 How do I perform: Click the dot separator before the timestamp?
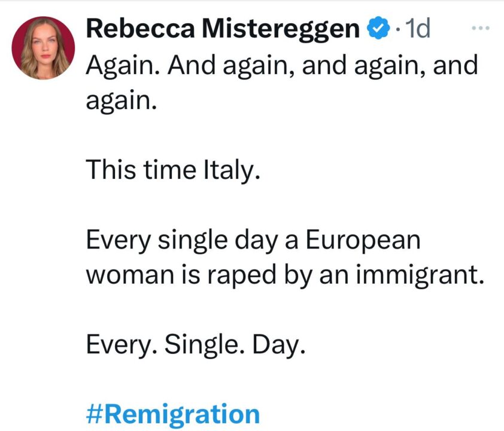[396, 29]
